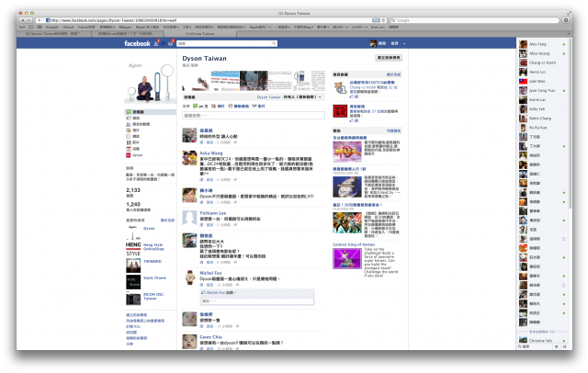588x373 pixels.
Task: Click the facebook logo in blue bar
Action: coord(137,43)
